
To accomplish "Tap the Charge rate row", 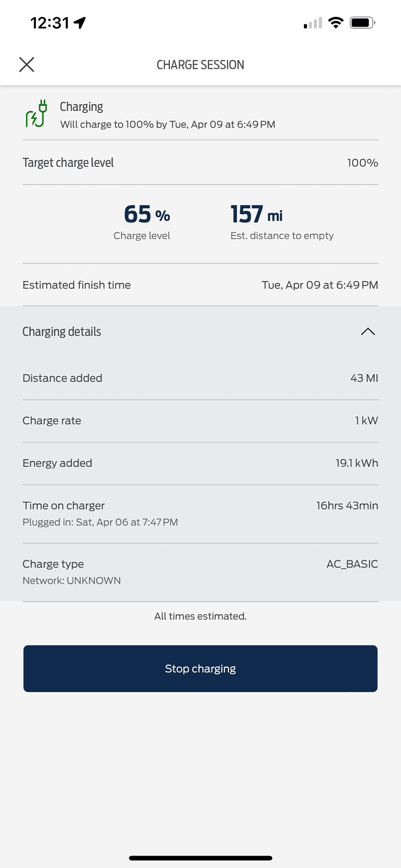I will (200, 420).
